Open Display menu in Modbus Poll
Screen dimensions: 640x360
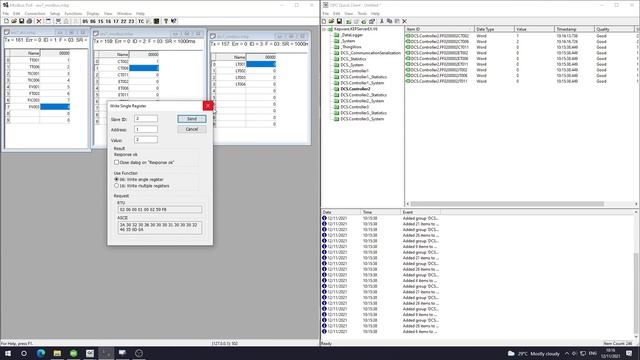(93, 13)
